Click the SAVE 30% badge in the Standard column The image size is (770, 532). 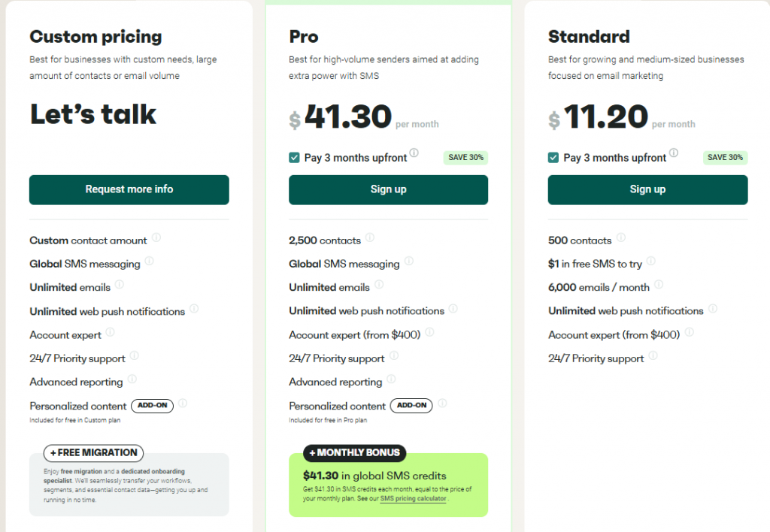click(x=725, y=157)
